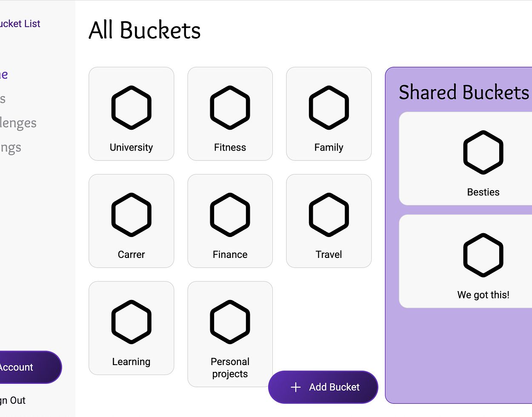Click the 'We got this!' card label
The image size is (532, 417).
coord(483,295)
